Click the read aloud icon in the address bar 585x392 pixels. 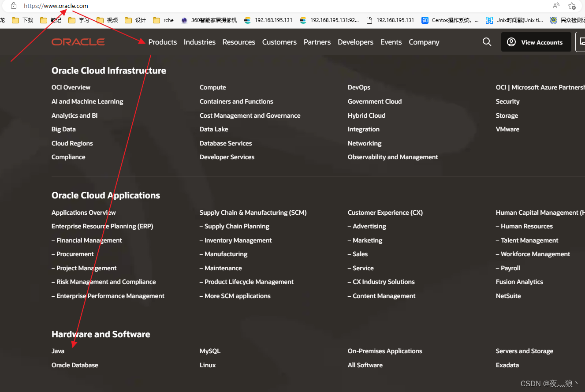coord(556,6)
